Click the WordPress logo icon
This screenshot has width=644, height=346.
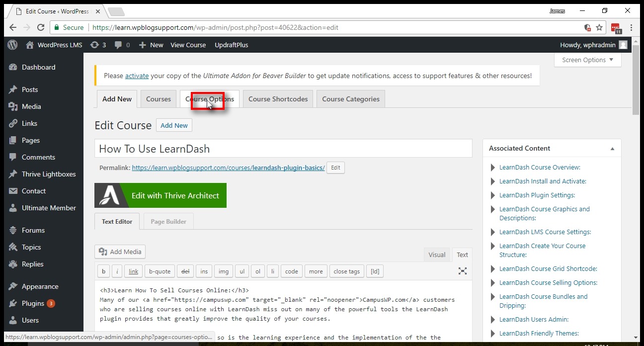(13, 45)
